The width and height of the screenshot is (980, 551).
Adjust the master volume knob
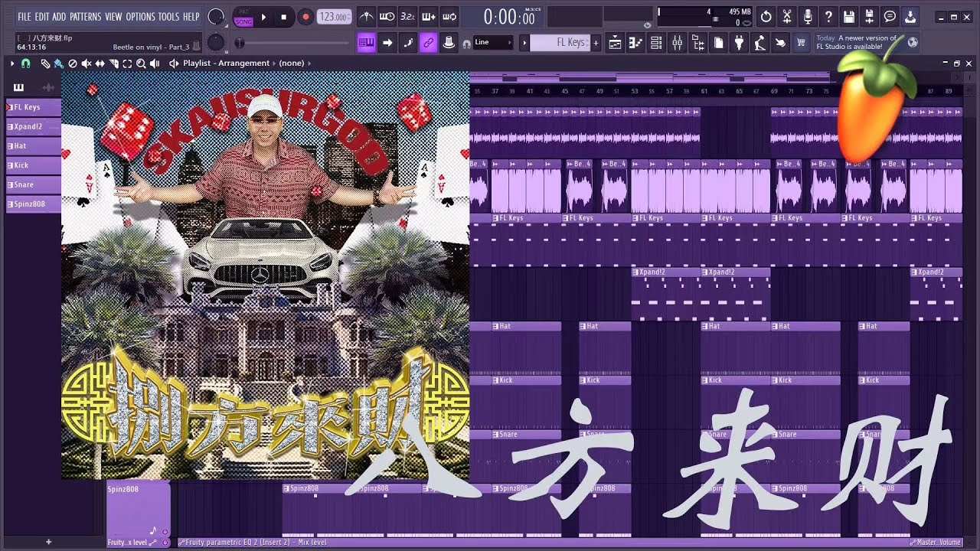(217, 17)
